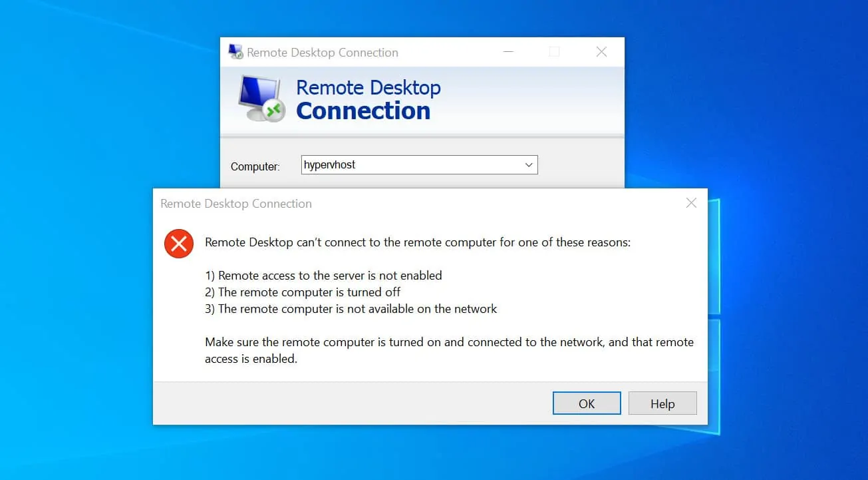This screenshot has height=480, width=868.
Task: Click the error X symbol in the warning dialog
Action: point(178,243)
